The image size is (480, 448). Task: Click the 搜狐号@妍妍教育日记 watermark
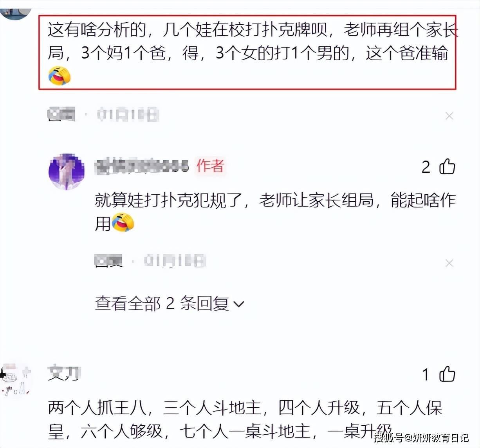coord(421,437)
